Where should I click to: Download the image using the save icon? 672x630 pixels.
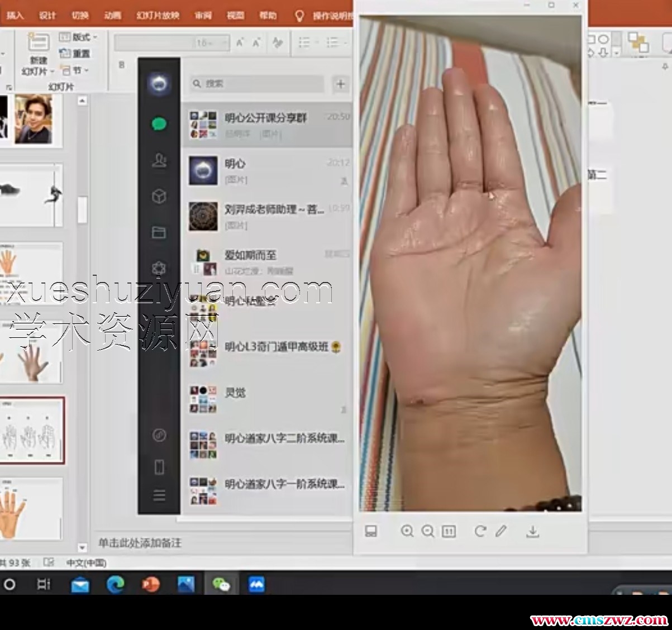(533, 531)
